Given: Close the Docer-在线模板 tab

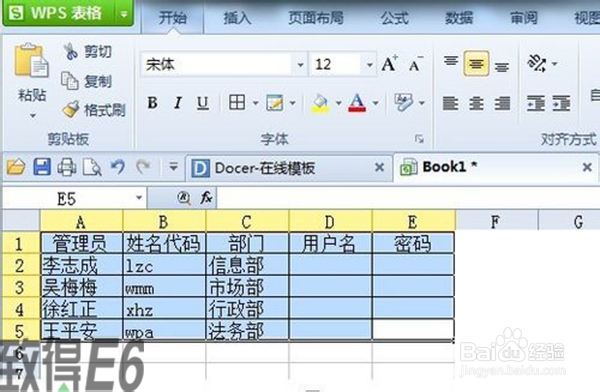Looking at the screenshot, I should click(x=379, y=167).
